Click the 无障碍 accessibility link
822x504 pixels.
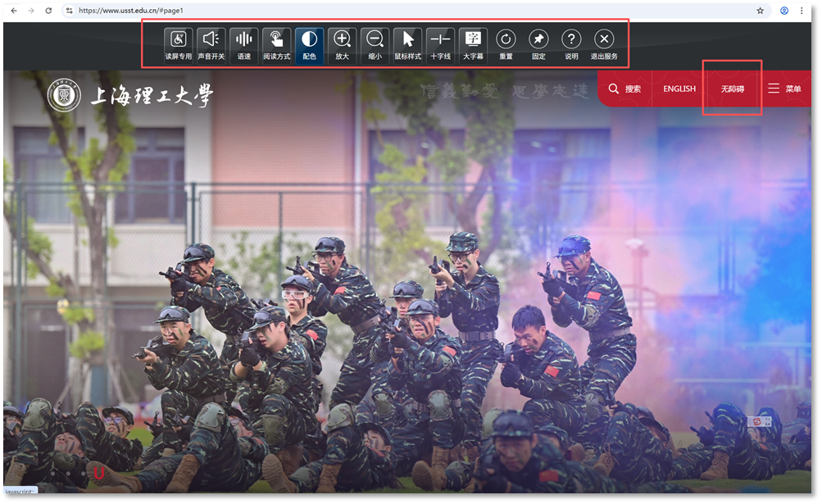(732, 89)
